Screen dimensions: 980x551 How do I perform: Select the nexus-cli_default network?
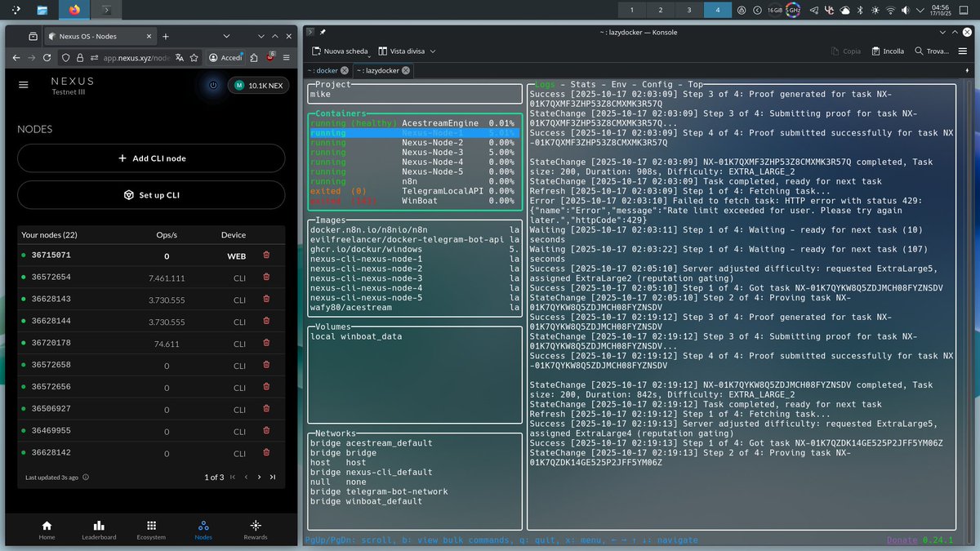point(412,472)
